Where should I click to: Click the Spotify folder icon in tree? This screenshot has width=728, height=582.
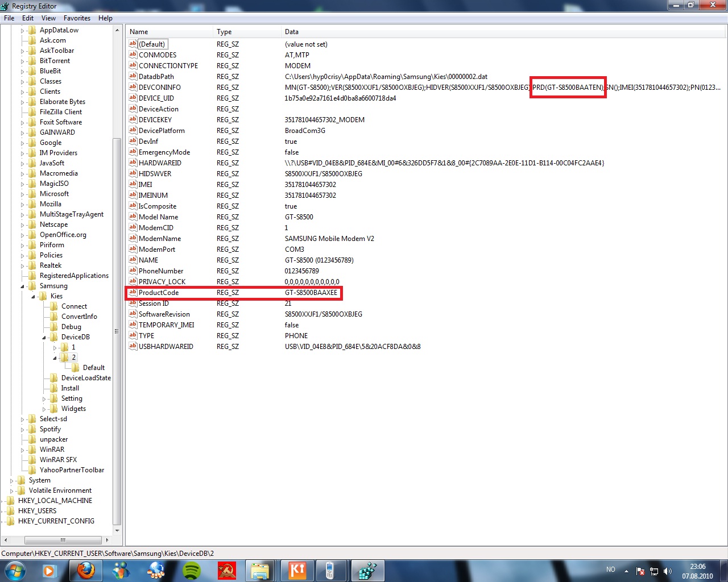[x=32, y=429]
